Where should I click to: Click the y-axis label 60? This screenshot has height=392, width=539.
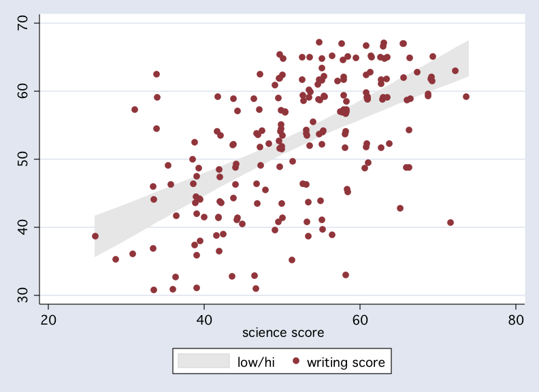tap(22, 91)
